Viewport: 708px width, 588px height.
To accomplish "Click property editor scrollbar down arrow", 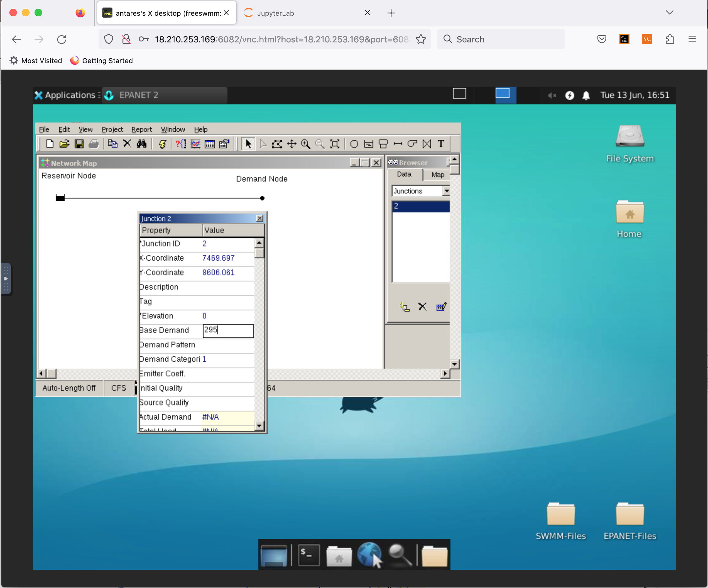I will (x=259, y=426).
